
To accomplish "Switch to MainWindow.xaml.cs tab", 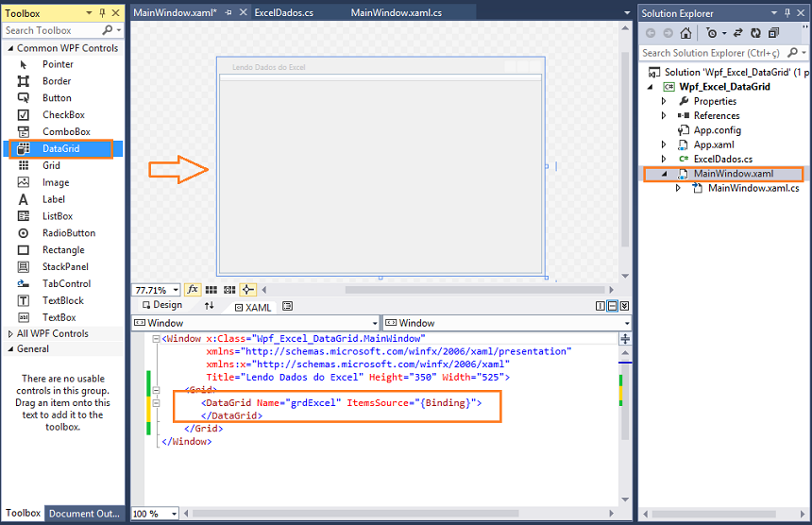I will click(x=397, y=13).
